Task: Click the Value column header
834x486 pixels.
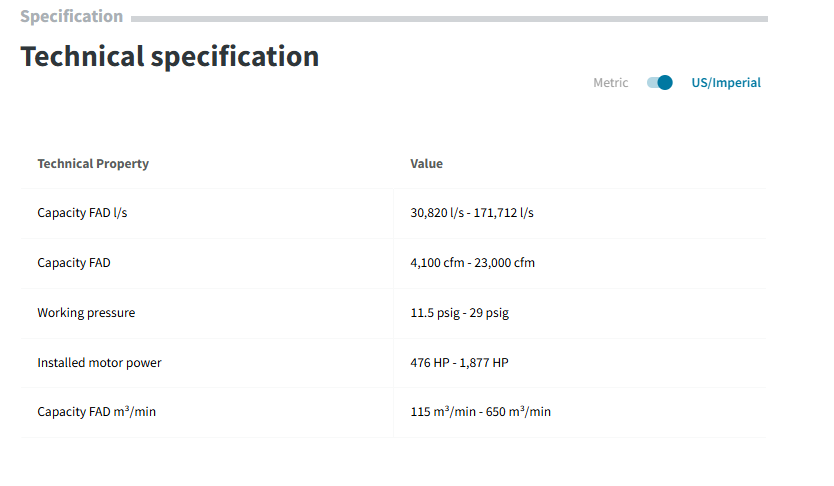Action: (426, 163)
